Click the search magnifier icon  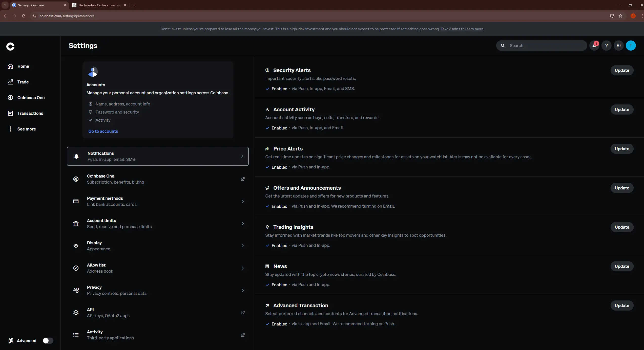point(503,46)
